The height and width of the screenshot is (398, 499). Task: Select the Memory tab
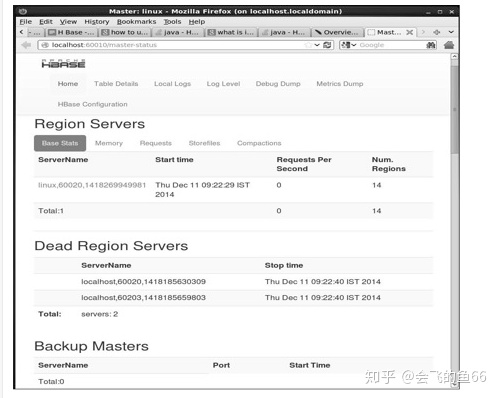[109, 143]
